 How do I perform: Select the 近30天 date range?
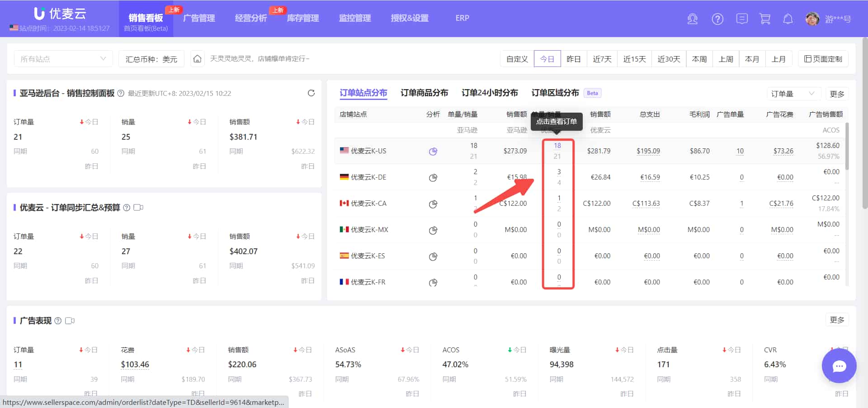pos(669,59)
